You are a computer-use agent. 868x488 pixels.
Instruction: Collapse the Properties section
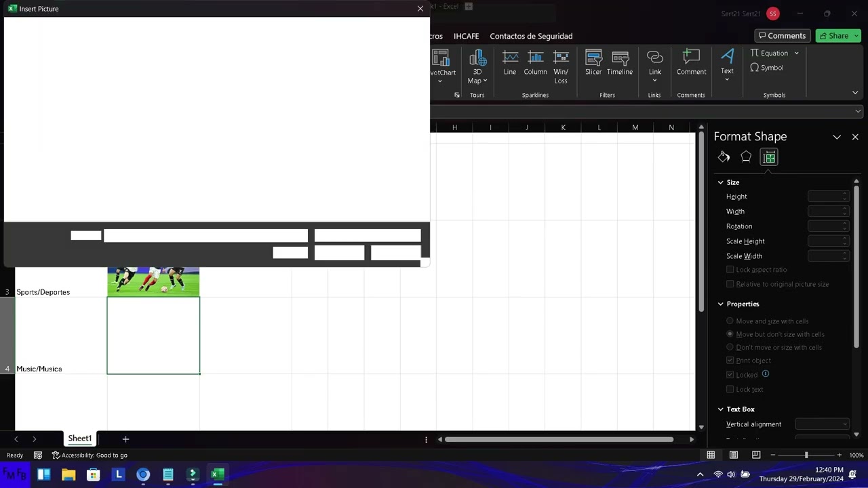tap(720, 304)
